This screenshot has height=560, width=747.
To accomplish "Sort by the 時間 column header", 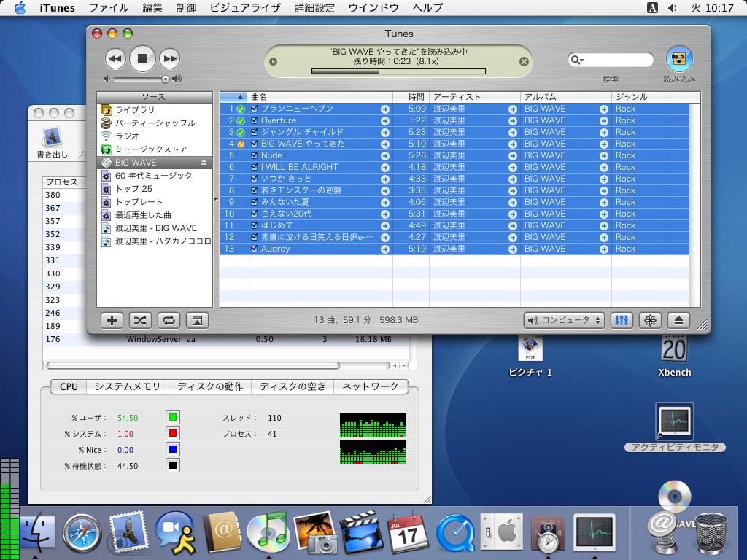I will [411, 97].
